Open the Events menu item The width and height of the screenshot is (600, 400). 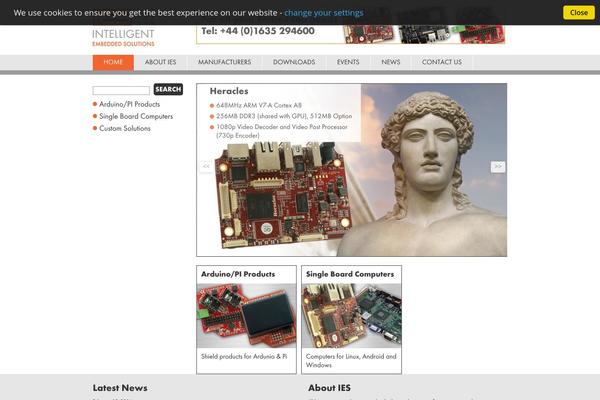click(348, 62)
